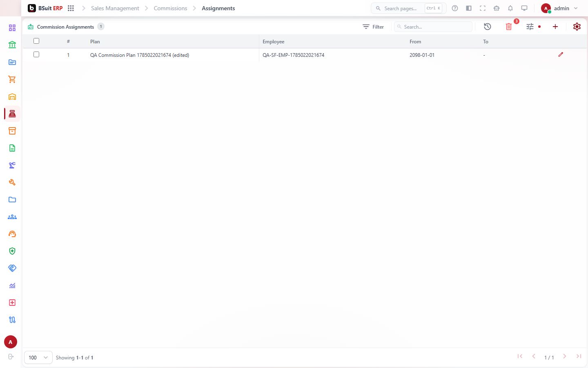The height and width of the screenshot is (368, 588).
Task: Open the shopping cart module in sidebar
Action: click(x=12, y=79)
